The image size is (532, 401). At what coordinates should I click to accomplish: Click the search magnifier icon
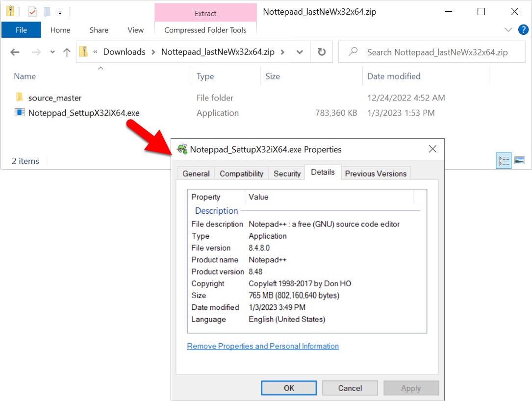click(353, 51)
